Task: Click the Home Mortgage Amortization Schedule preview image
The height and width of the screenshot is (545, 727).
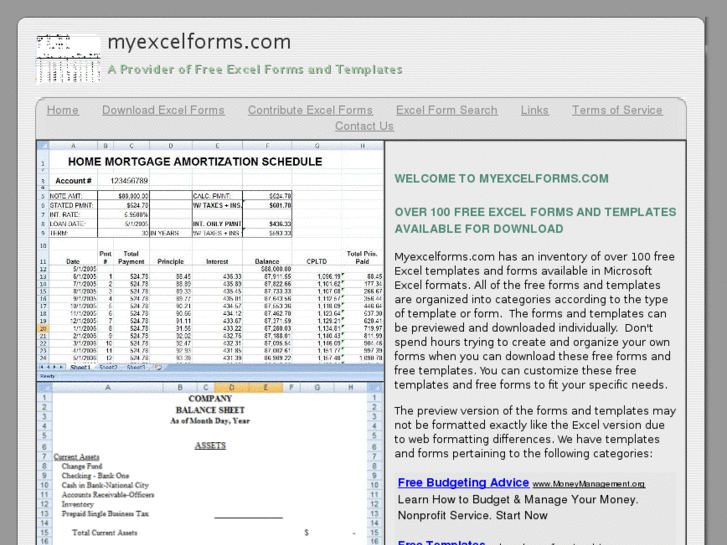Action: point(210,261)
